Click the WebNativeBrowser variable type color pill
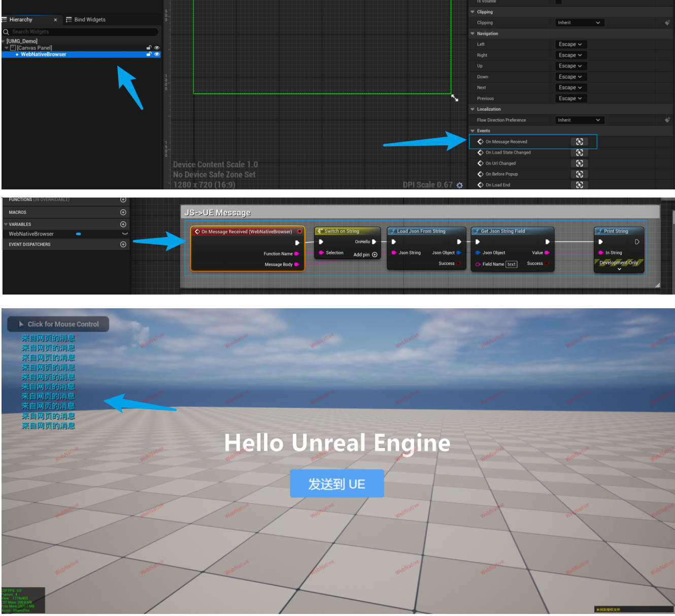 [79, 234]
